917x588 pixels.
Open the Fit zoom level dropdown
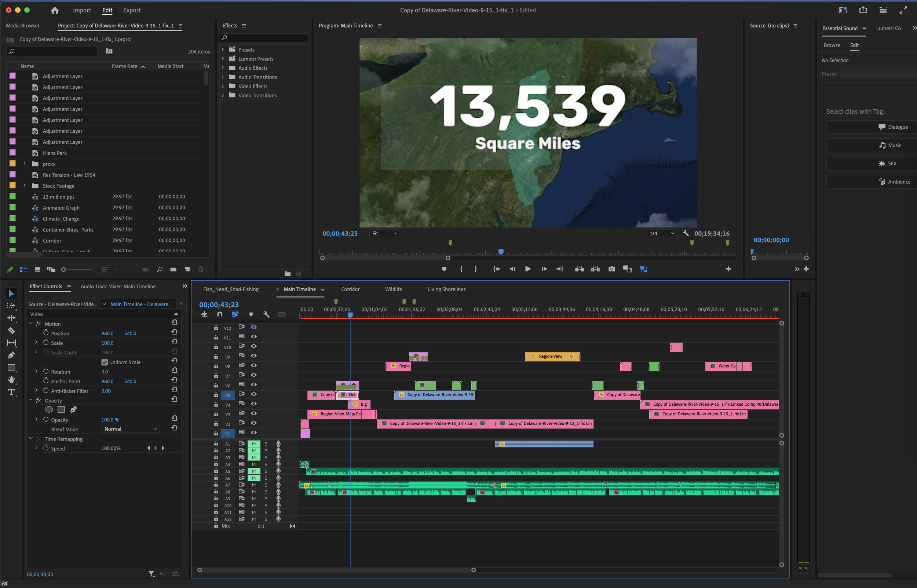pos(384,233)
